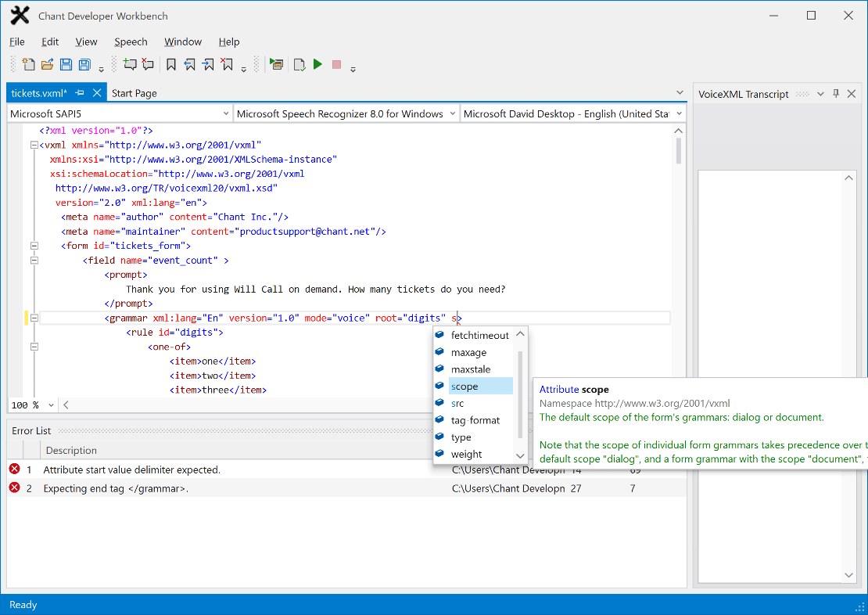The height and width of the screenshot is (615, 868).
Task: Run the VoiceXML document with green play
Action: click(317, 64)
